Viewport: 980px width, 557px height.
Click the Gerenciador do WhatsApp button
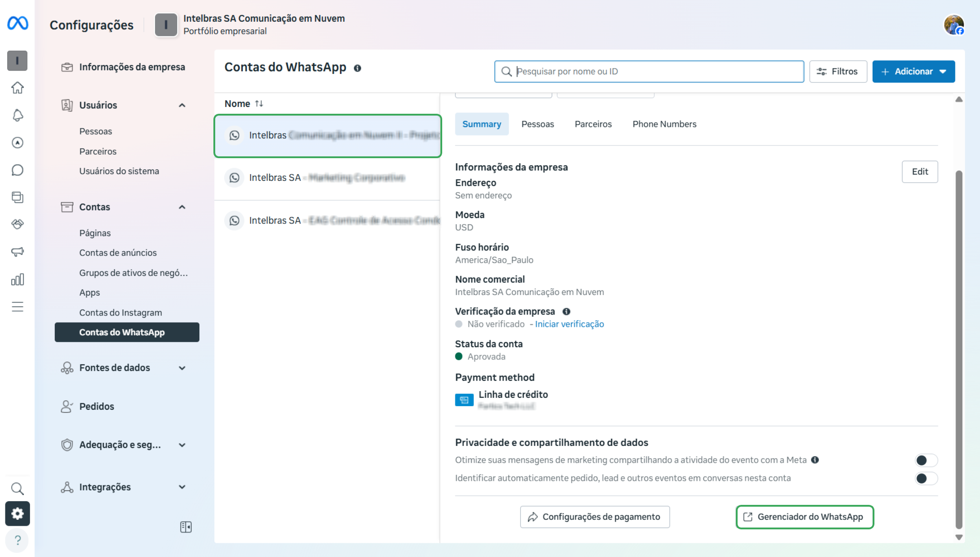pos(805,517)
